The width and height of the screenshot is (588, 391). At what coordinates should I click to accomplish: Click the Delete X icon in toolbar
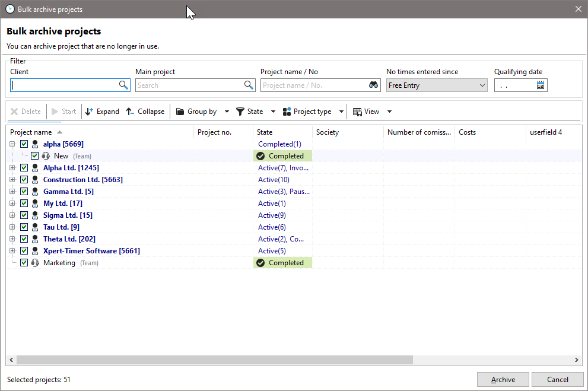pyautogui.click(x=14, y=112)
